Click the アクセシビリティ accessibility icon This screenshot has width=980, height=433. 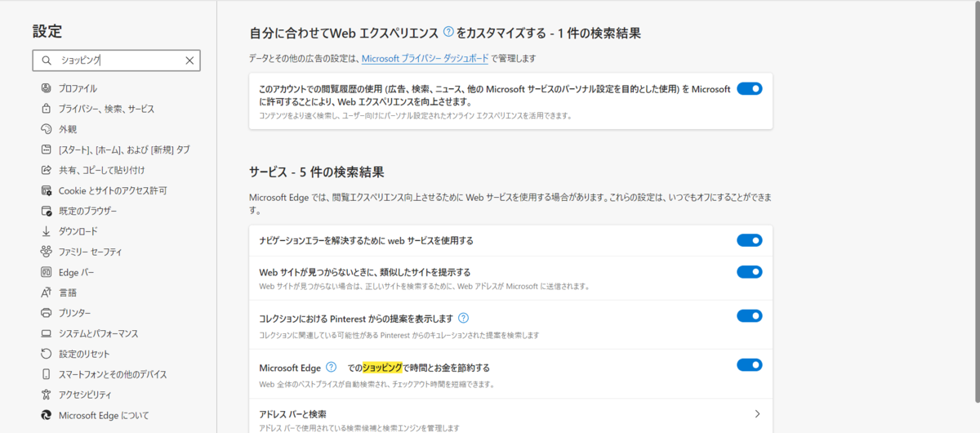click(46, 395)
